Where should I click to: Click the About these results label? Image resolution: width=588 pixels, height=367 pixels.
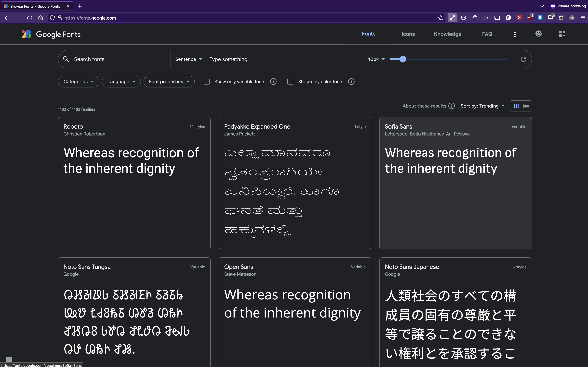tap(424, 106)
